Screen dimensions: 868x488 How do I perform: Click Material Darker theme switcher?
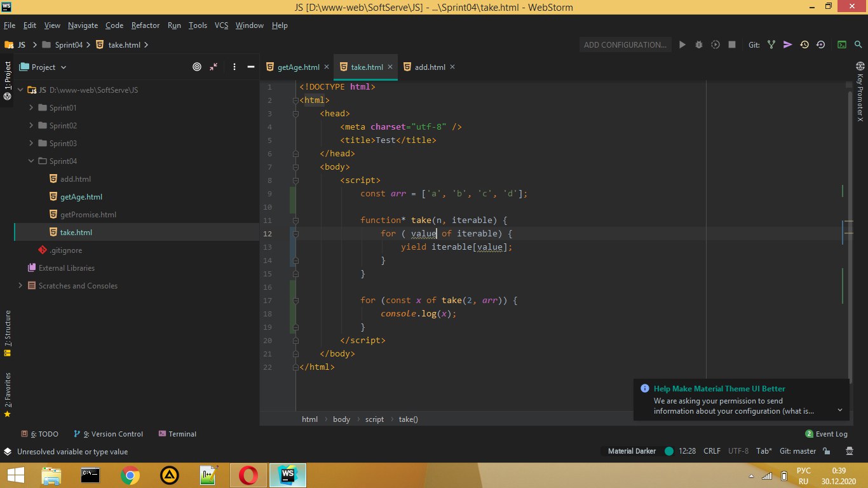tap(632, 451)
